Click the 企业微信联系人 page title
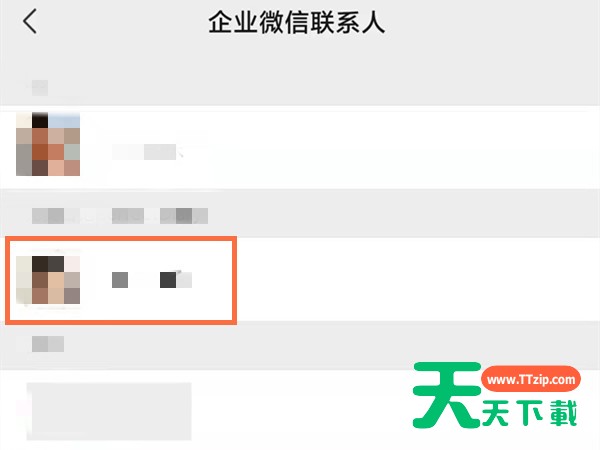The image size is (600, 450). tap(297, 23)
